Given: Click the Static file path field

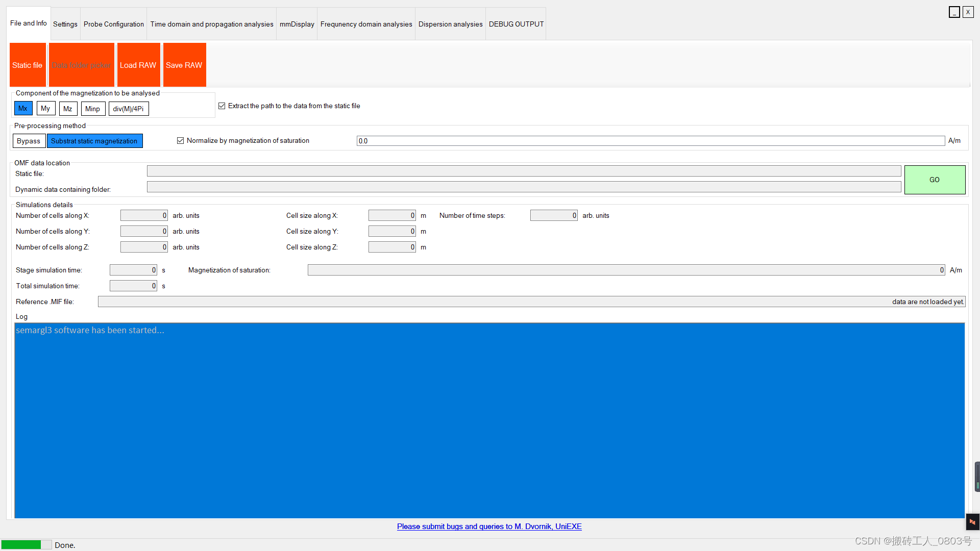Looking at the screenshot, I should 524,171.
